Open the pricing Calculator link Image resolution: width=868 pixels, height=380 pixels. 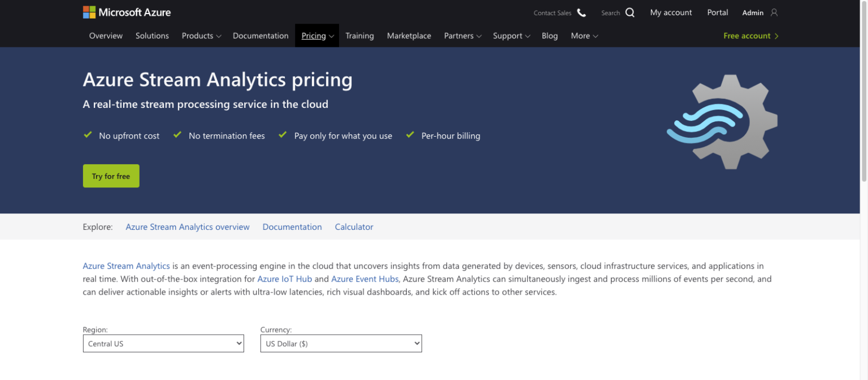[x=354, y=226]
